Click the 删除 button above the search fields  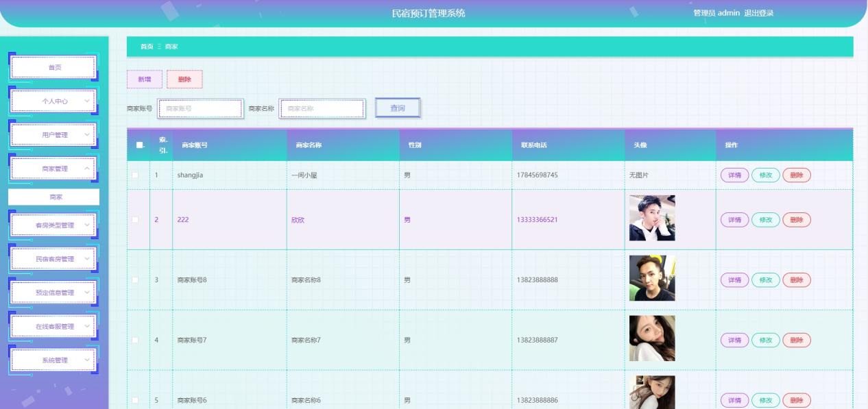click(x=184, y=79)
